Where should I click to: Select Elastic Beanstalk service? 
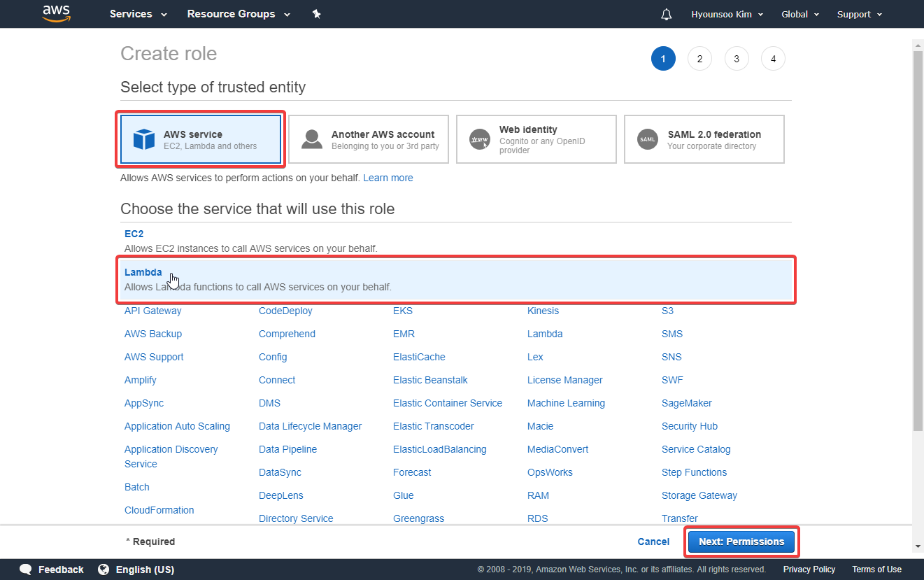tap(430, 380)
